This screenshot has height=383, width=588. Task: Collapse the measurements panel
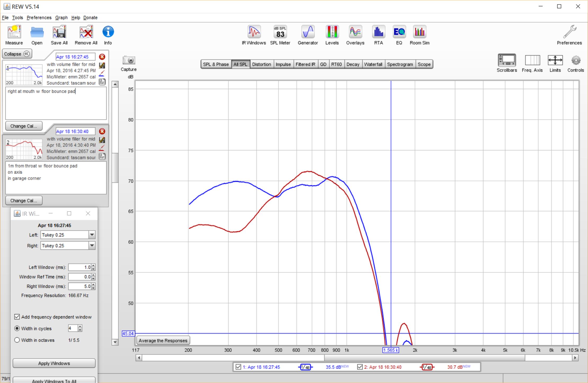tap(17, 54)
